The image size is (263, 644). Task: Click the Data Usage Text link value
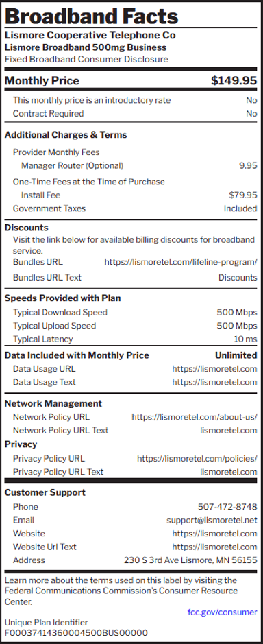[214, 382]
